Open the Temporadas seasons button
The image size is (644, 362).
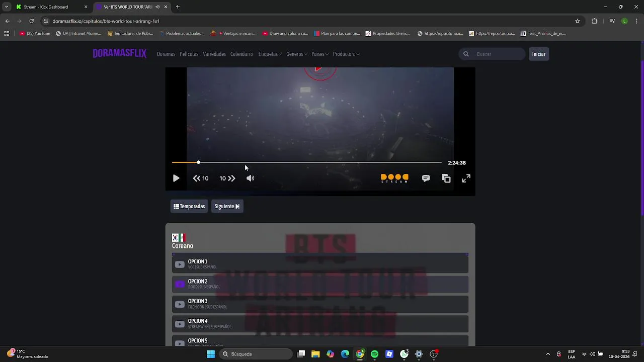(x=189, y=206)
